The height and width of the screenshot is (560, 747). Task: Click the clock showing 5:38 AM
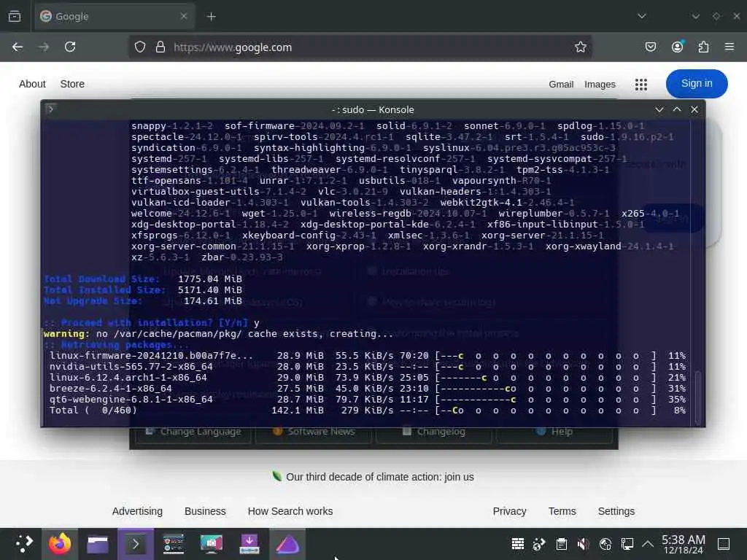684,544
